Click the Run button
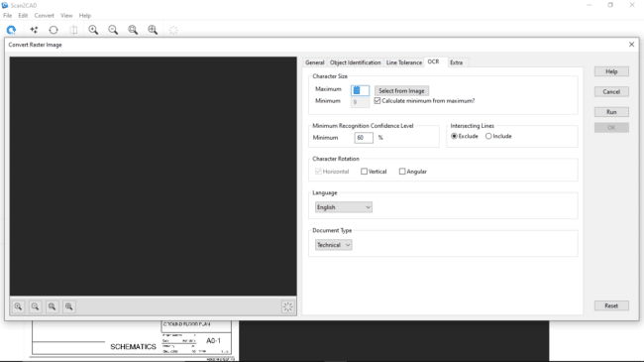 (x=611, y=112)
